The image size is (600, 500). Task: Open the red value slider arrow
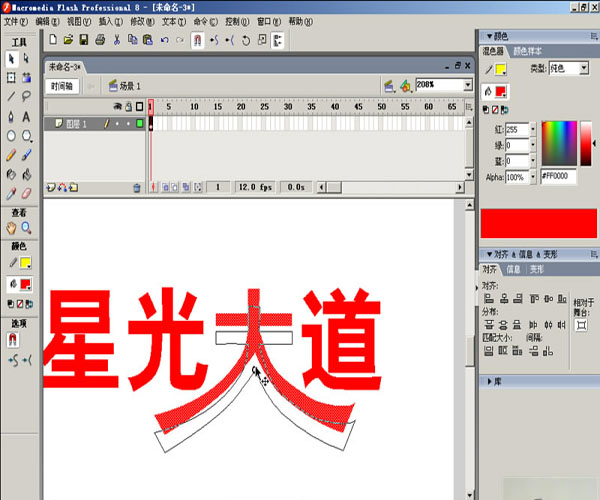click(533, 130)
